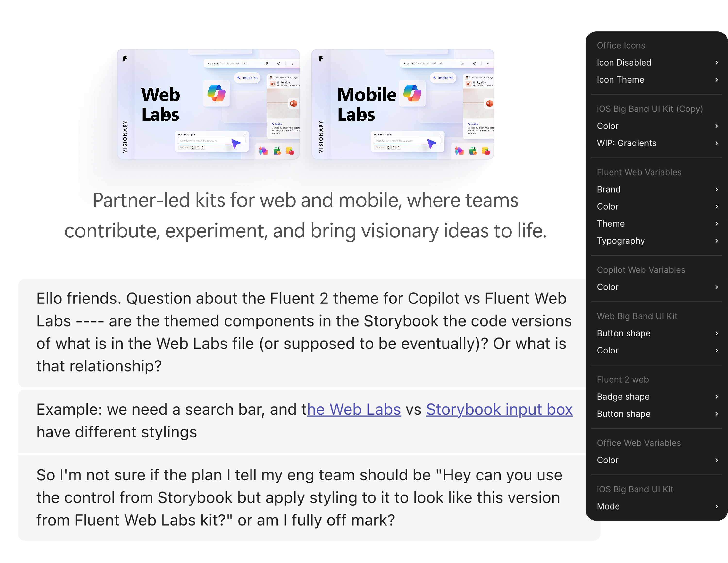Image resolution: width=728 pixels, height=563 pixels.
Task: Click the add circle icon in Web Labs card
Action: point(279,63)
